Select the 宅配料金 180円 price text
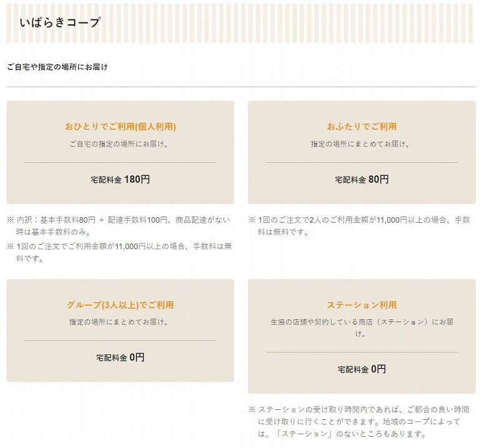The height and width of the screenshot is (448, 487). (121, 180)
